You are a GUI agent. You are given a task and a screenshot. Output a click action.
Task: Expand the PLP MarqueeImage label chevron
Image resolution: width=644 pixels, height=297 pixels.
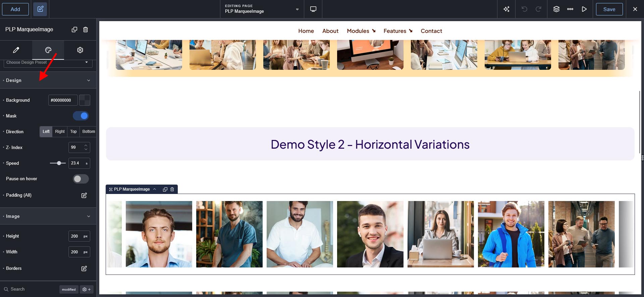point(155,189)
